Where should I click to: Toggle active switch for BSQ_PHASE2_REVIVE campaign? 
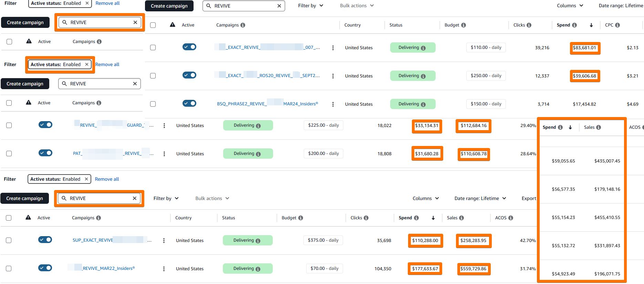[189, 103]
